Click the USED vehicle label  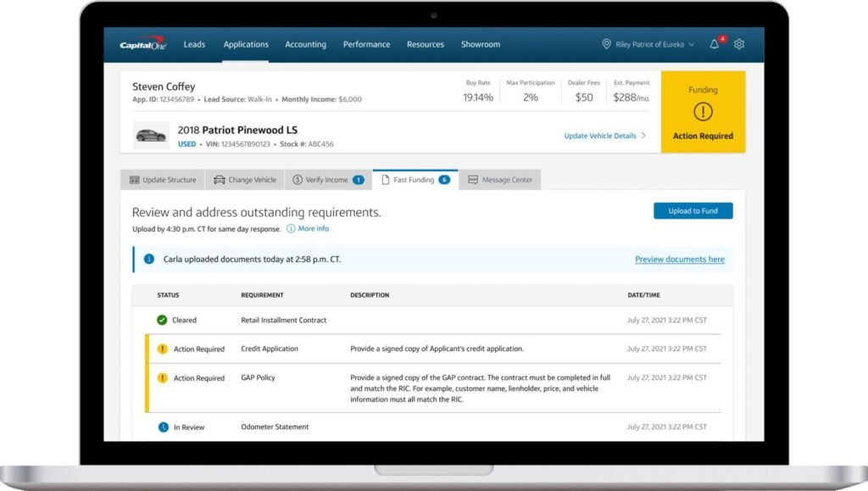(187, 144)
